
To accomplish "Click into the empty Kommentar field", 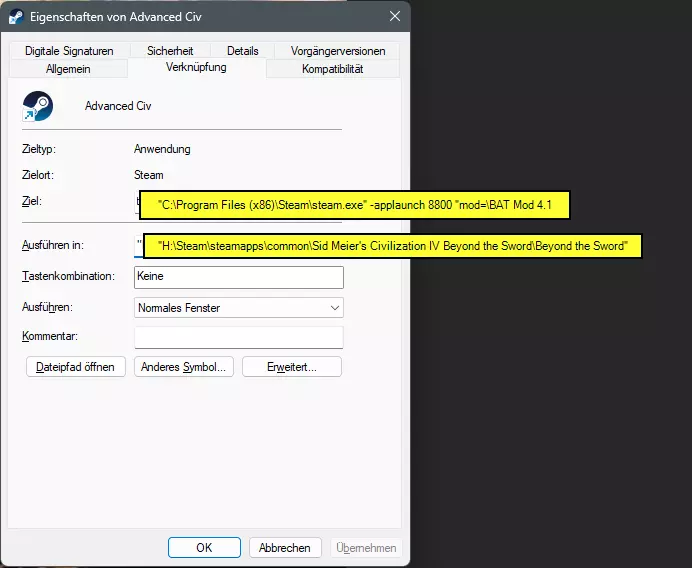I will pyautogui.click(x=239, y=337).
